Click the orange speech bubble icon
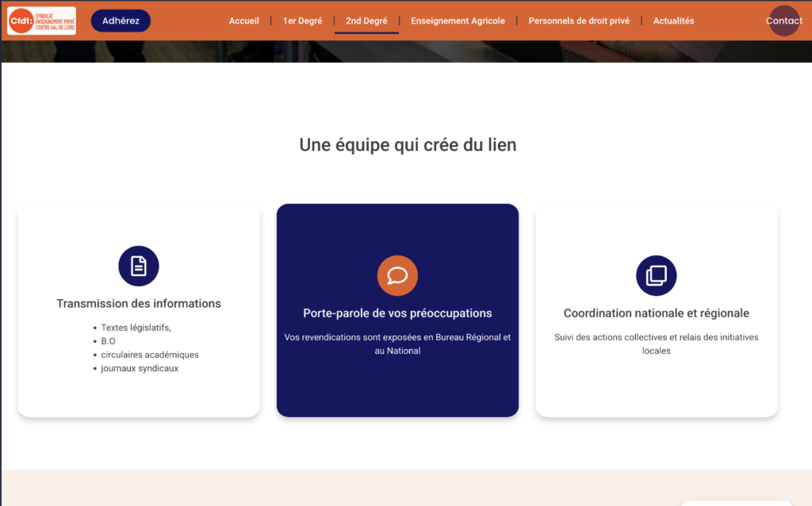The width and height of the screenshot is (812, 506). [397, 275]
